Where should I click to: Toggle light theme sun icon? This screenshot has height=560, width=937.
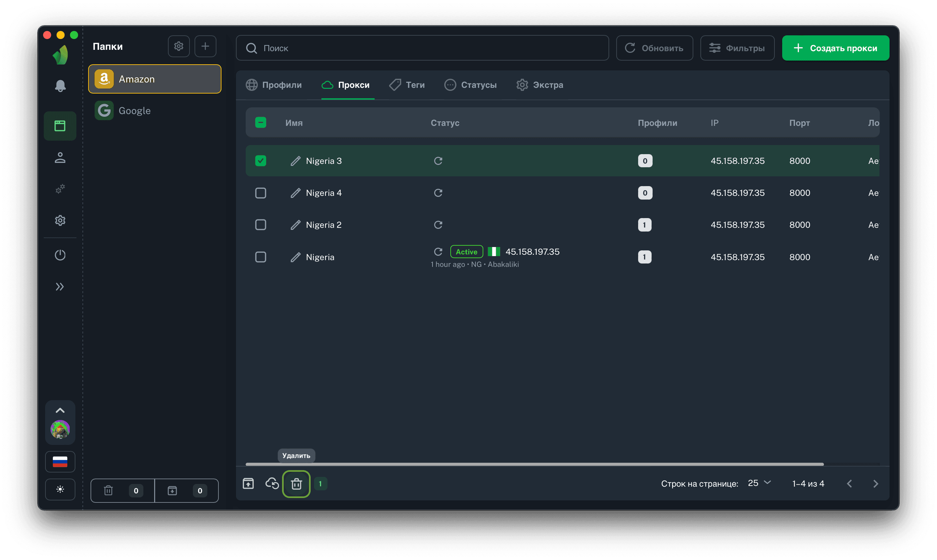(60, 489)
